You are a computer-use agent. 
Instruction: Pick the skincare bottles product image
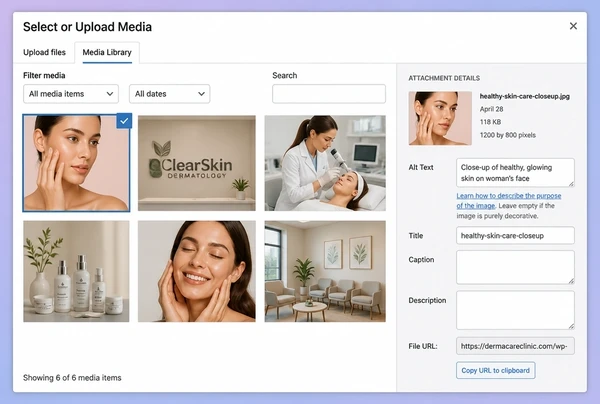76,271
